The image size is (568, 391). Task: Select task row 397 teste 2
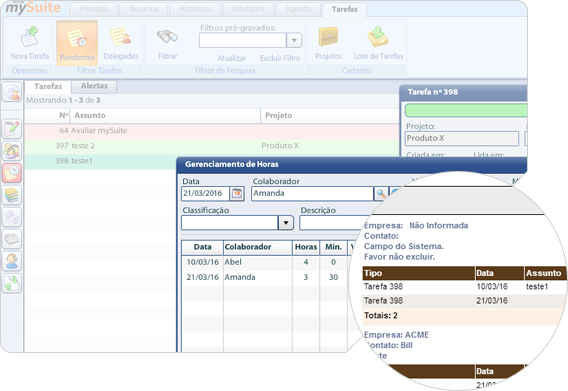pos(212,146)
